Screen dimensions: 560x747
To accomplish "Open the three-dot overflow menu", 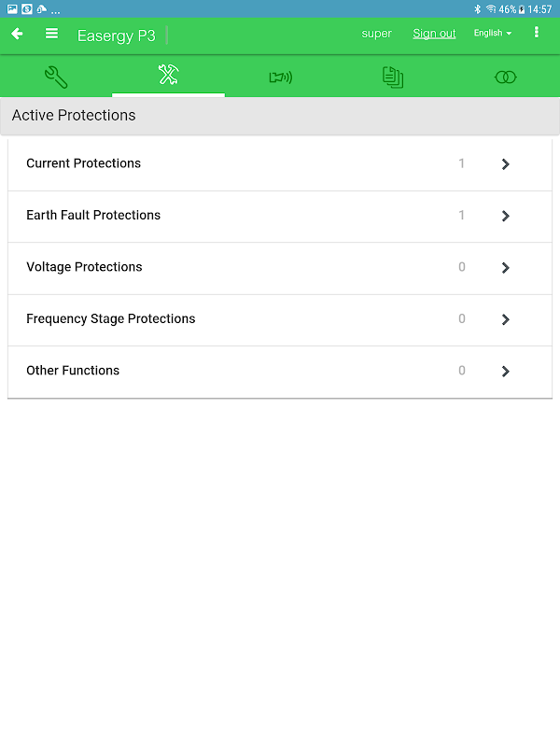I will pyautogui.click(x=537, y=33).
